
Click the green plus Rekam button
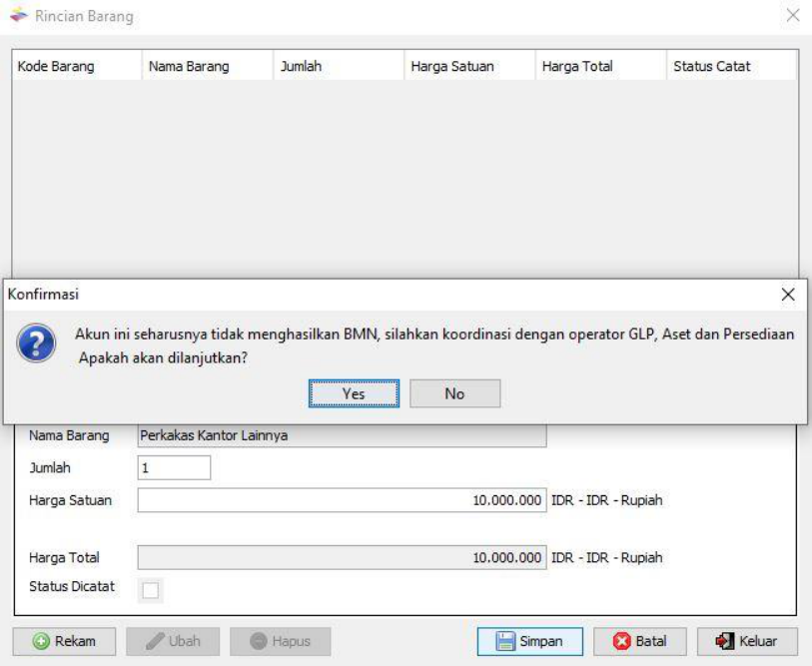coord(64,641)
